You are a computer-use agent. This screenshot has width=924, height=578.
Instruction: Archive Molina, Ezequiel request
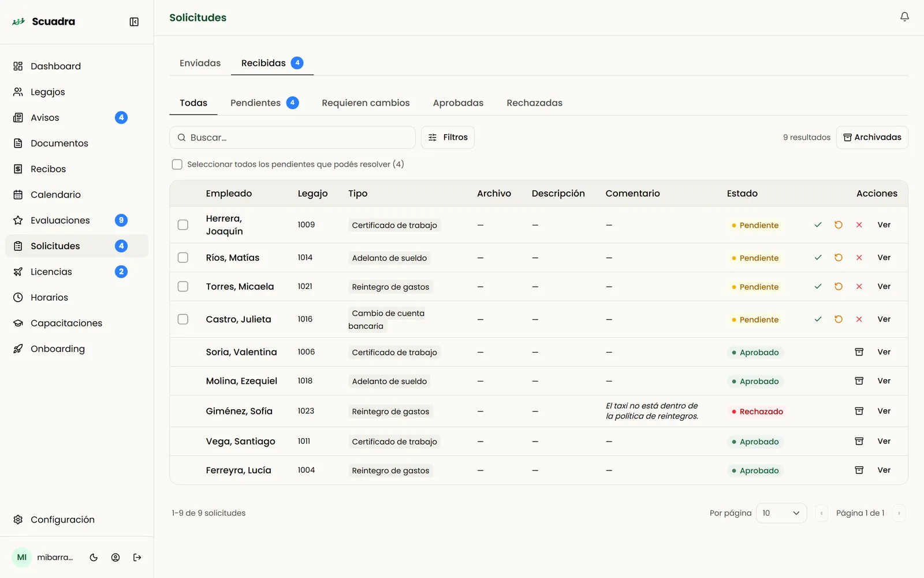coord(859,381)
